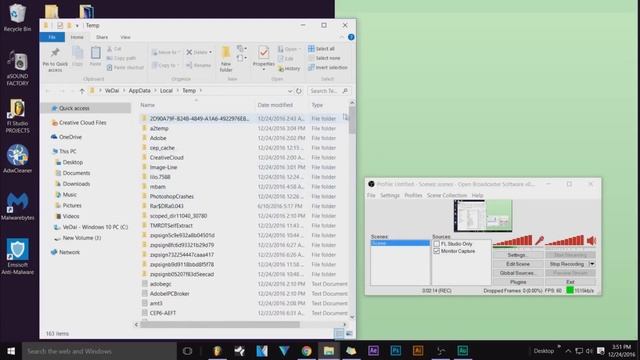This screenshot has height=360, width=640.
Task: Click Adobe Audition icon in taskbar
Action: click(x=462, y=351)
